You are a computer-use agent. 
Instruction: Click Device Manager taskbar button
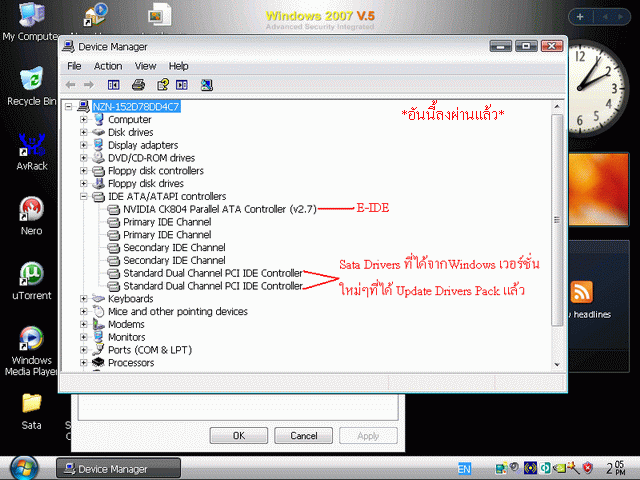point(118,469)
